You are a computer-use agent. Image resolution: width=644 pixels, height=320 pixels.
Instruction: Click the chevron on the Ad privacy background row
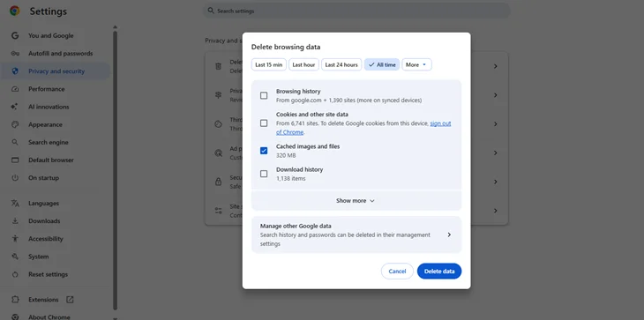tap(495, 153)
